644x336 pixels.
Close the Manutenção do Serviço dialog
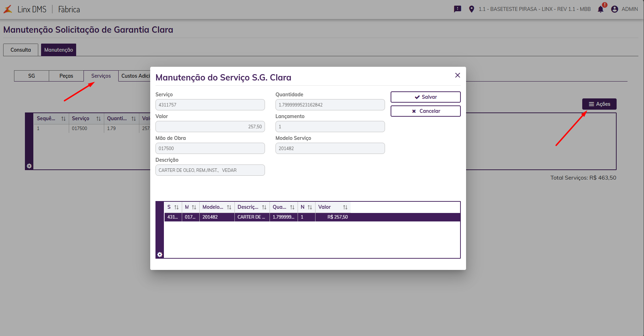coord(457,75)
